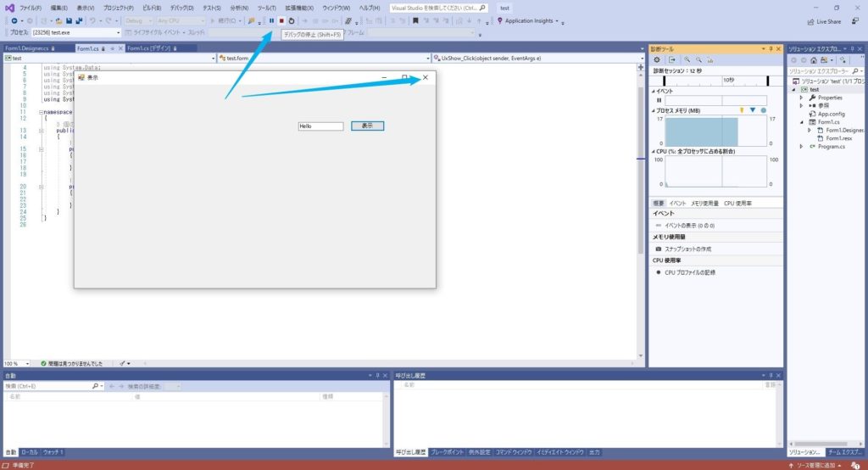Expand the Program.cs node in Solution Explorer
Screen dimensions: 868x470
click(x=801, y=146)
